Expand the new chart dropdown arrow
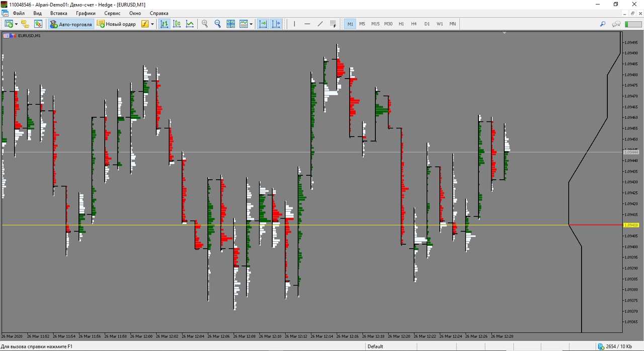The width and height of the screenshot is (644, 351). click(x=16, y=24)
